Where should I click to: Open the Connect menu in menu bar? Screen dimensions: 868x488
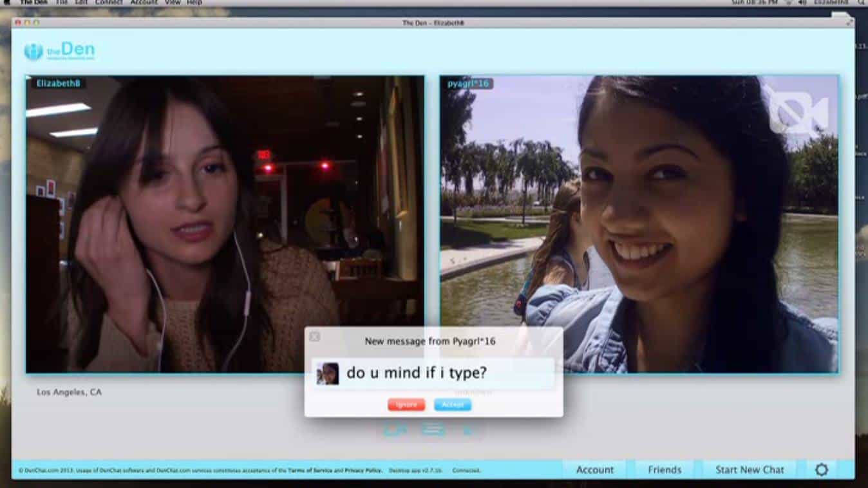[109, 3]
